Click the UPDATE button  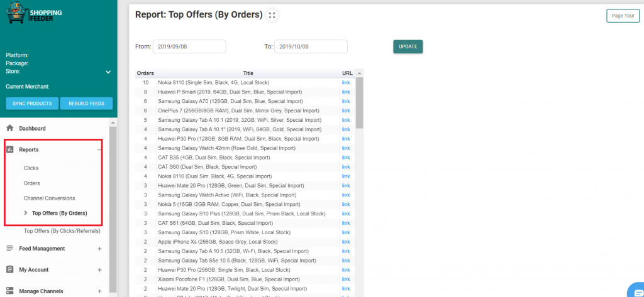(408, 46)
